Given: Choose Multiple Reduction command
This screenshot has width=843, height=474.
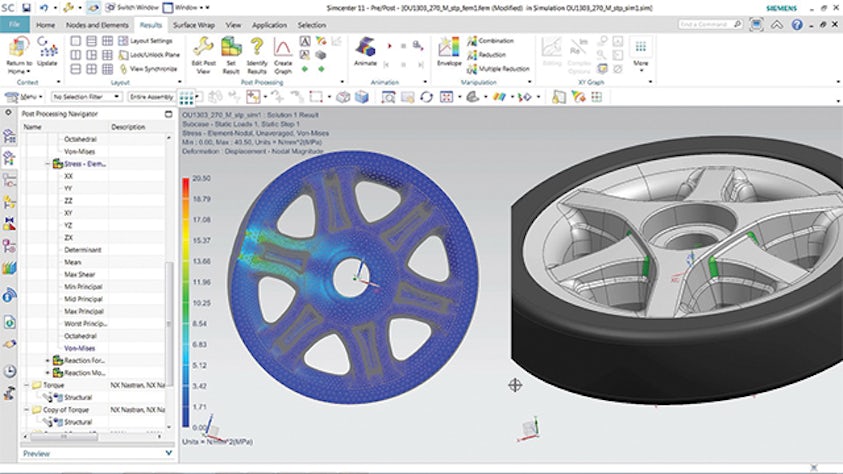Looking at the screenshot, I should [x=498, y=69].
